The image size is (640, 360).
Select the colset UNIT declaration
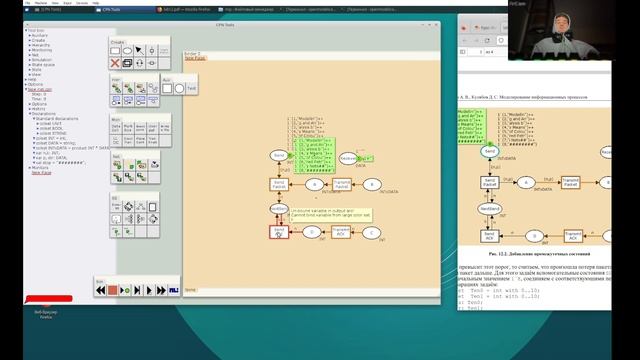point(51,124)
